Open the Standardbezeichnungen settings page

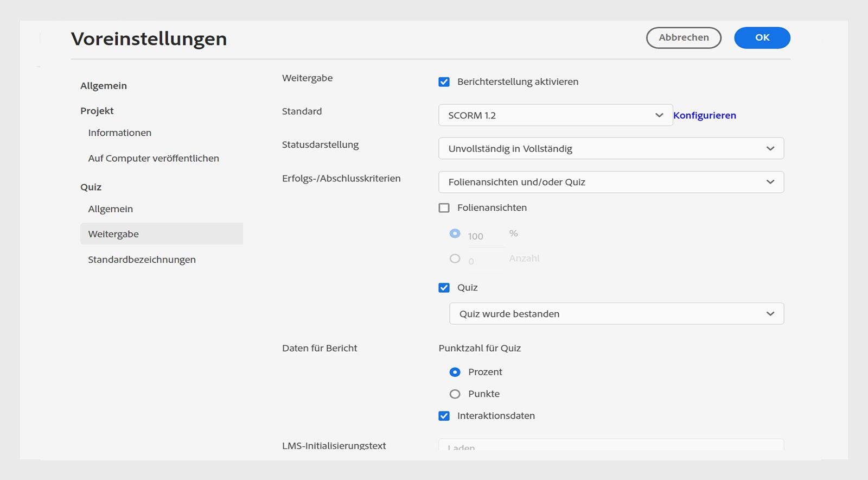(x=142, y=260)
